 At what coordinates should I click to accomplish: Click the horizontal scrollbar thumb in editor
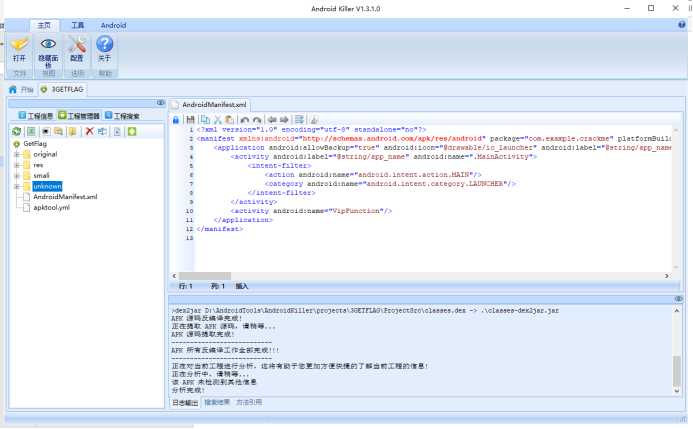click(205, 276)
